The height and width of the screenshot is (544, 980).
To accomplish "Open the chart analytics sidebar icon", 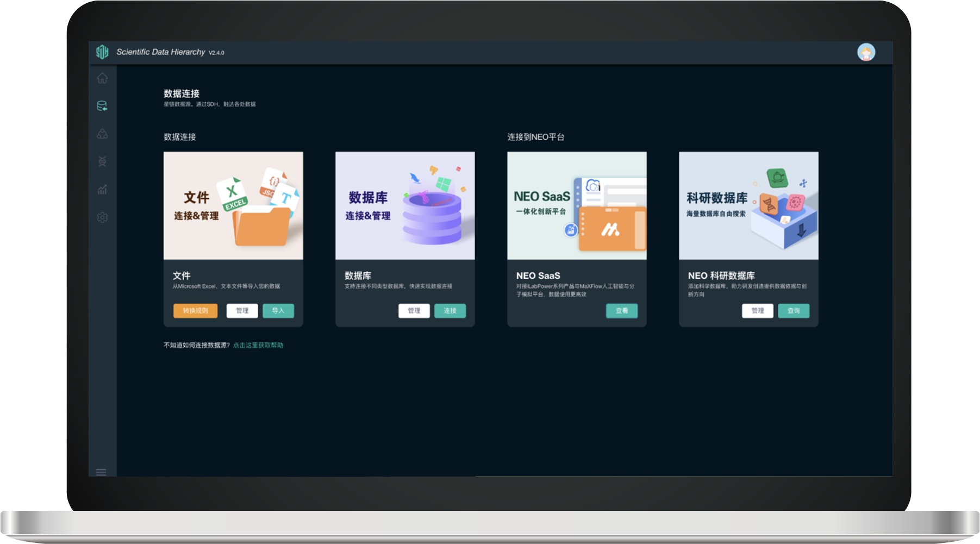I will point(102,190).
